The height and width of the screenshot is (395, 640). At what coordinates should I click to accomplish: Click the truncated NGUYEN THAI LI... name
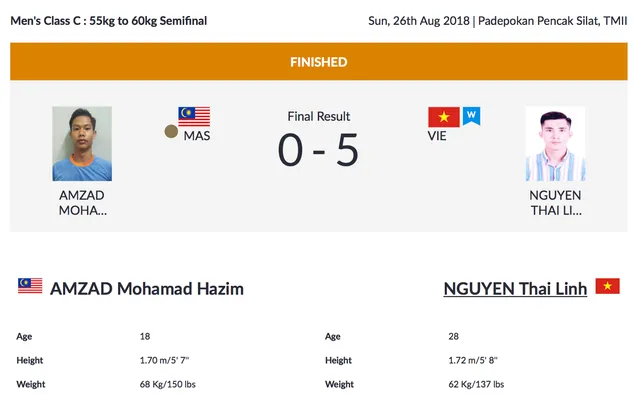pos(556,203)
